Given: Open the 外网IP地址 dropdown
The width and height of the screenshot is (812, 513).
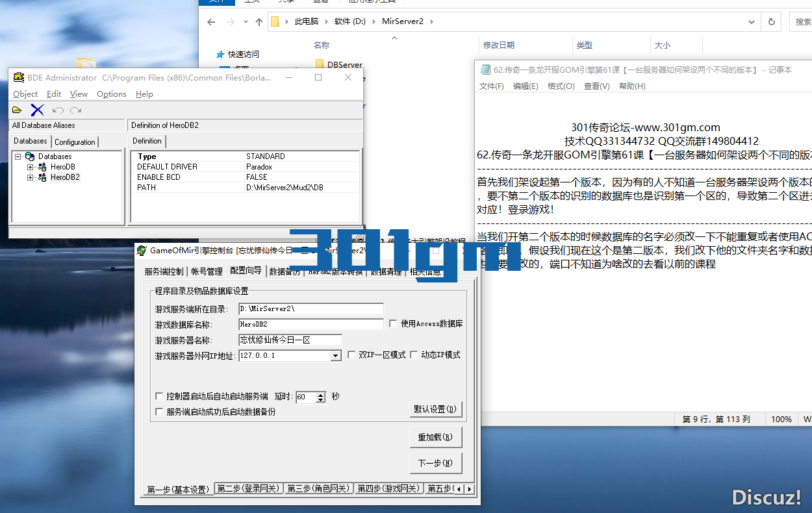Looking at the screenshot, I should click(x=336, y=356).
